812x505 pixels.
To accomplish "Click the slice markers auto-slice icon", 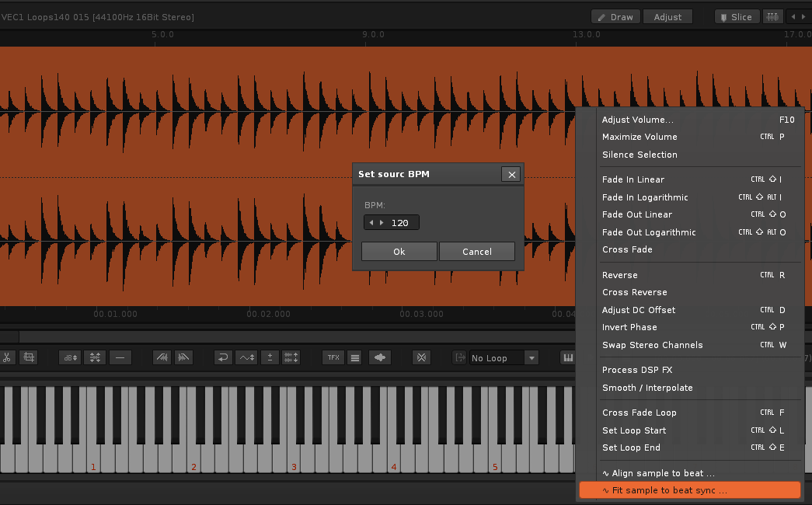I will pos(772,17).
